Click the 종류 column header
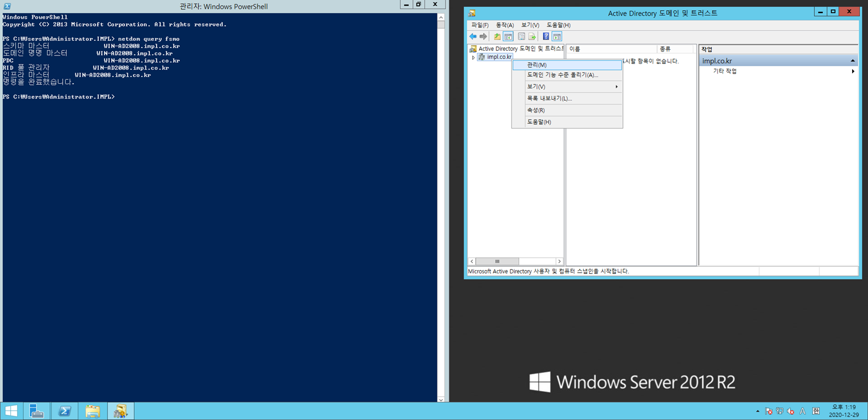The width and height of the screenshot is (868, 420). pyautogui.click(x=675, y=49)
